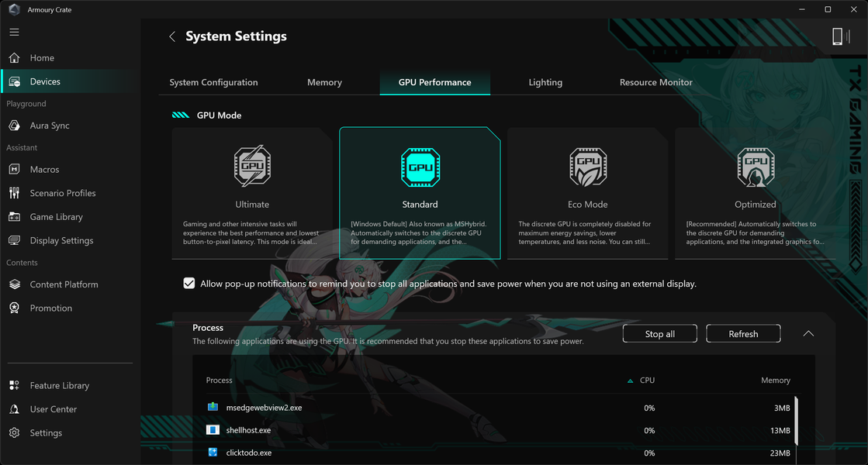Switch to the System Configuration tab

[x=213, y=82]
